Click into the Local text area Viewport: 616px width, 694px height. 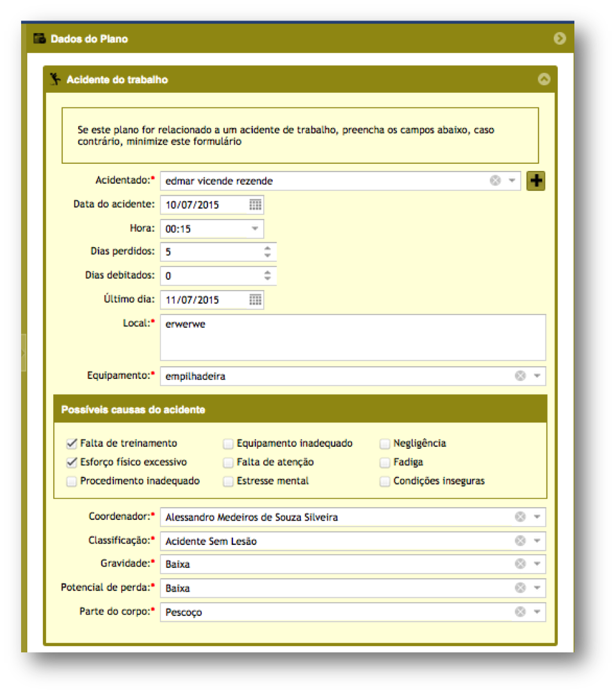coord(353,337)
